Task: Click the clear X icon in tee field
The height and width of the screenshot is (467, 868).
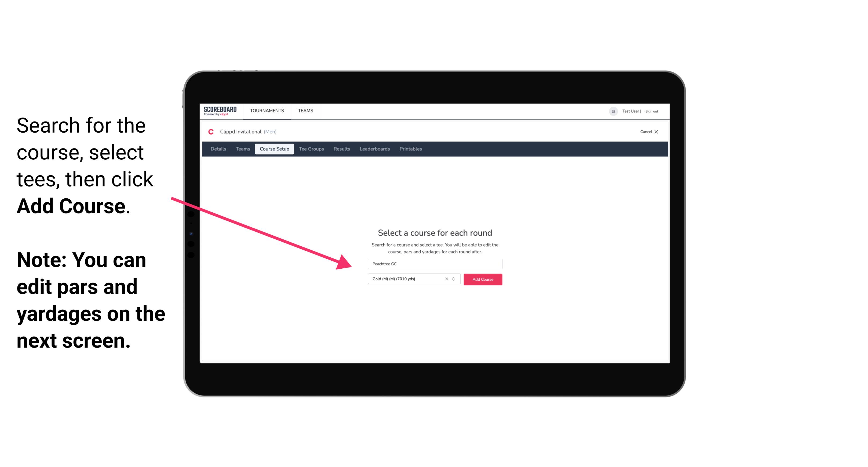Action: (x=446, y=279)
